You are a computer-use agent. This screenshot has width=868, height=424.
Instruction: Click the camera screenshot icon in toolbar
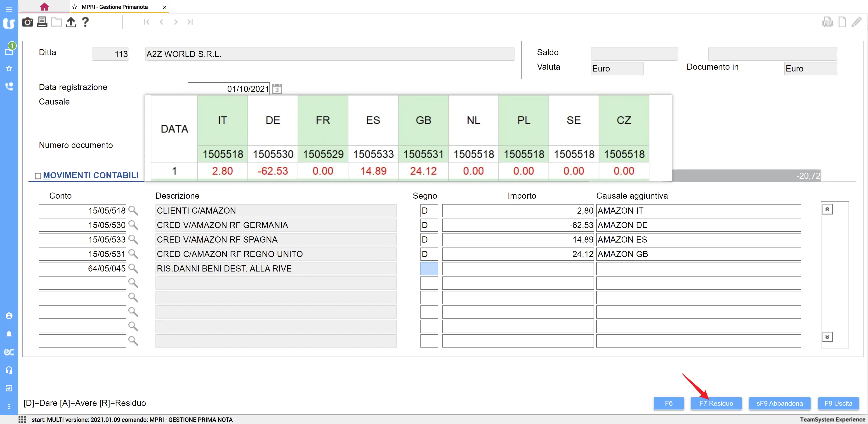click(27, 22)
